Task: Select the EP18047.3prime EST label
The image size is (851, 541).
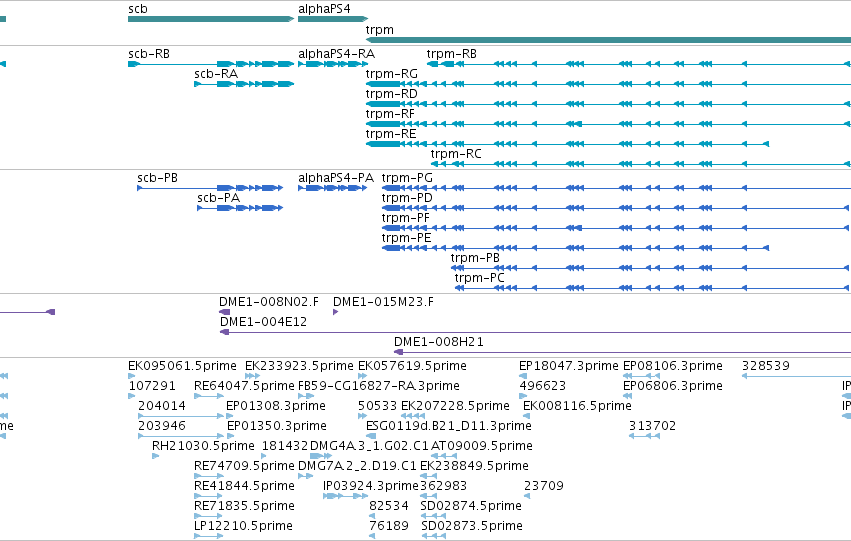Action: pyautogui.click(x=569, y=366)
